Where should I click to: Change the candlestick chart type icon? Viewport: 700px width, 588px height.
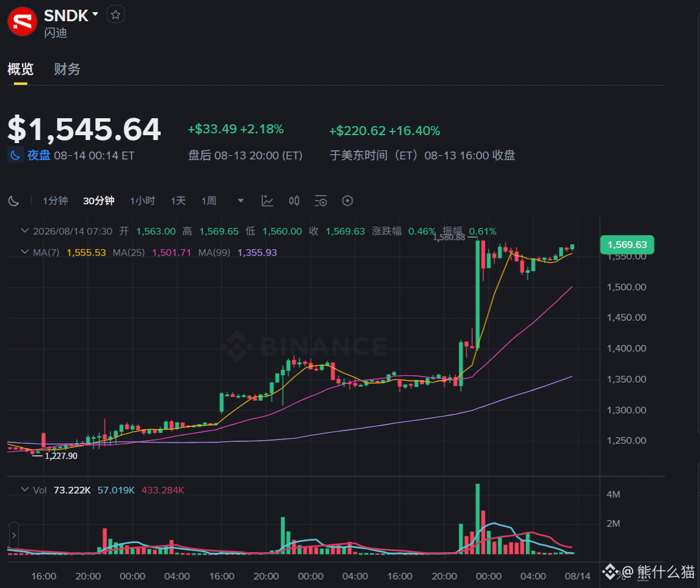[x=294, y=201]
